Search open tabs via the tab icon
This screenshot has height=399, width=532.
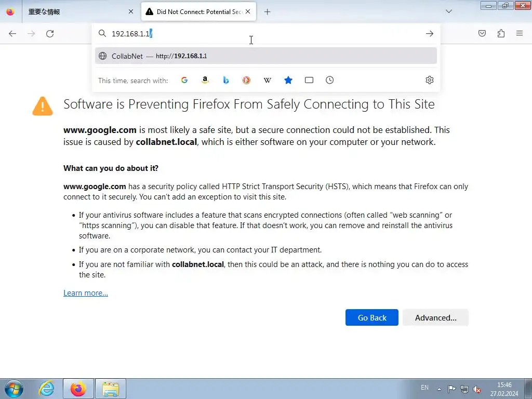coord(309,80)
